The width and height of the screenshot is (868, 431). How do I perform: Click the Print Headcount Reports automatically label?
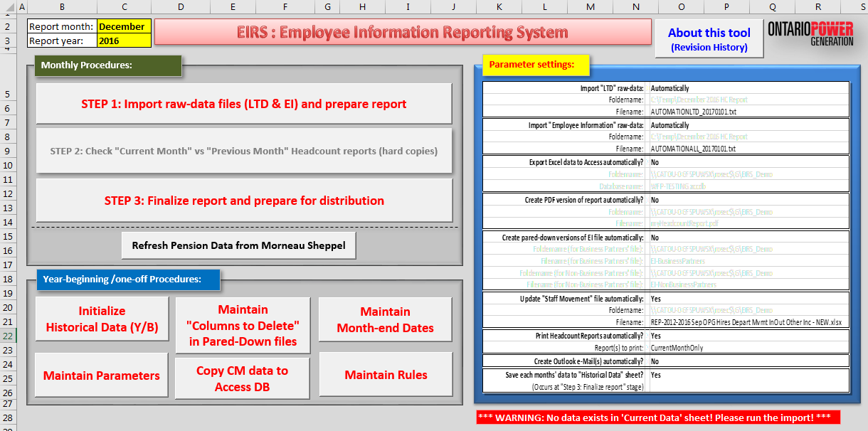(x=590, y=336)
